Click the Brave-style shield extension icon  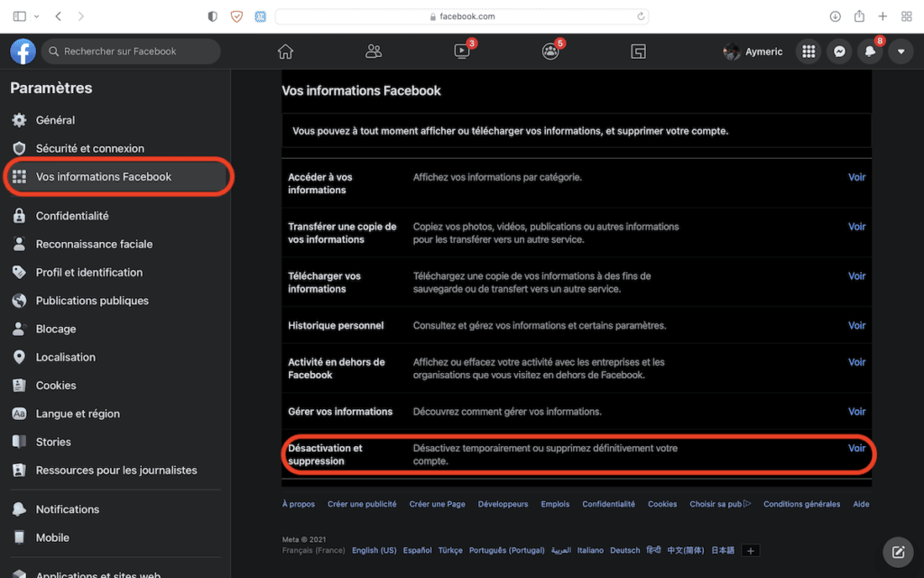[x=236, y=16]
